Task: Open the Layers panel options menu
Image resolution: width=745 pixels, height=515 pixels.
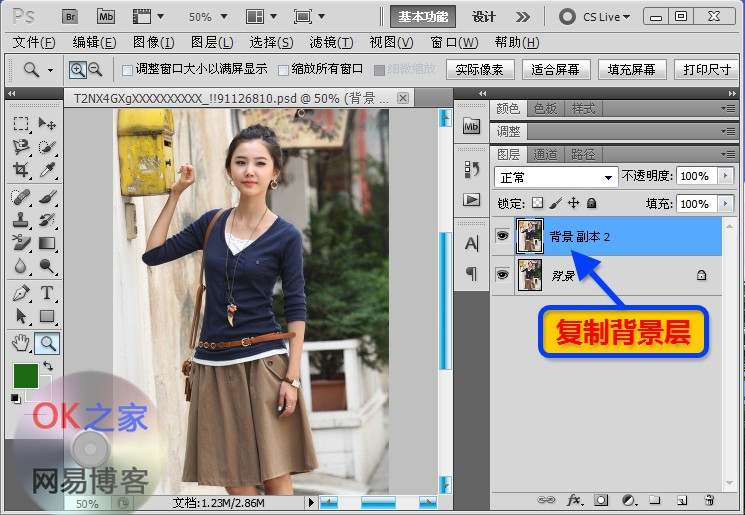Action: [x=727, y=154]
